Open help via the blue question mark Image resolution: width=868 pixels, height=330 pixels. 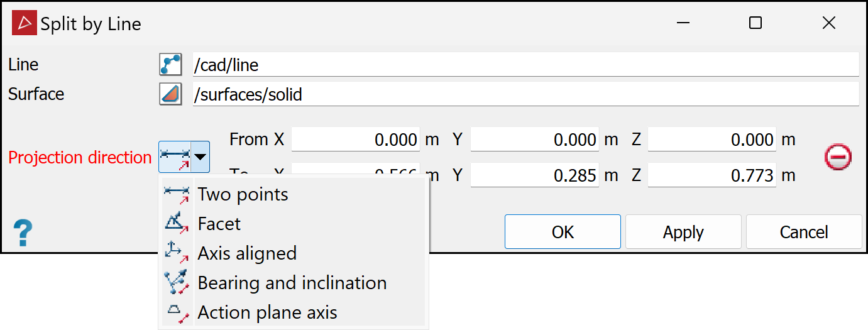pos(23,233)
